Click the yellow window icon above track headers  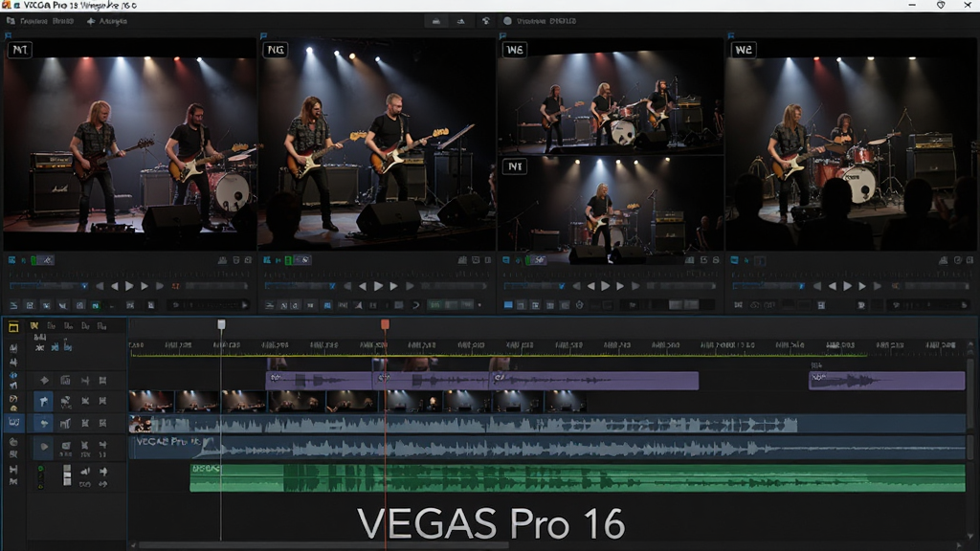click(x=13, y=327)
